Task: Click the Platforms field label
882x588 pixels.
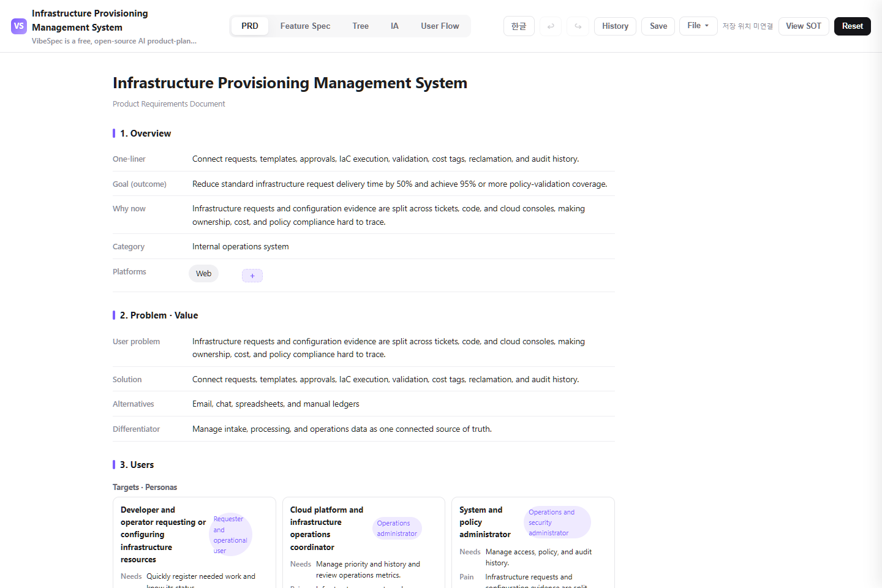Action: click(x=129, y=272)
